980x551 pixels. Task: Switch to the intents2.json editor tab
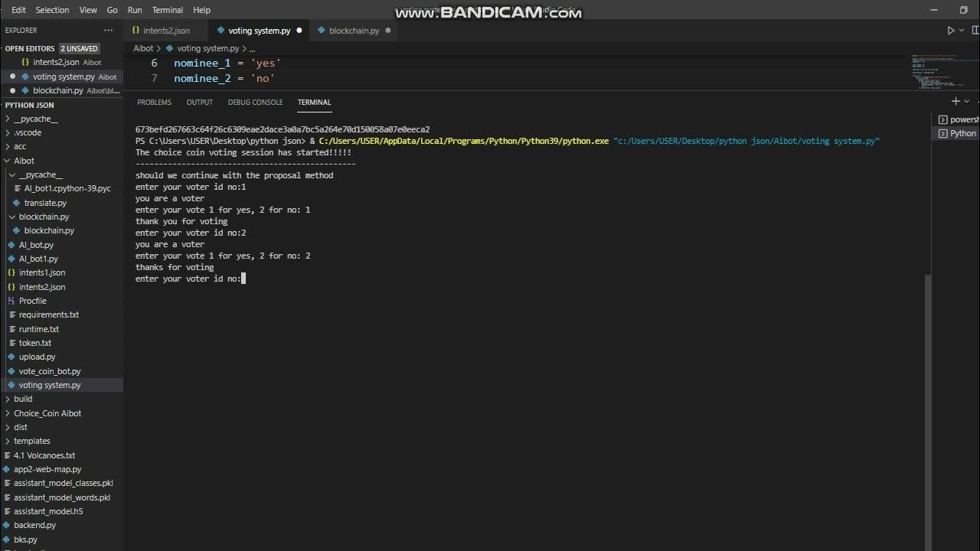point(166,31)
